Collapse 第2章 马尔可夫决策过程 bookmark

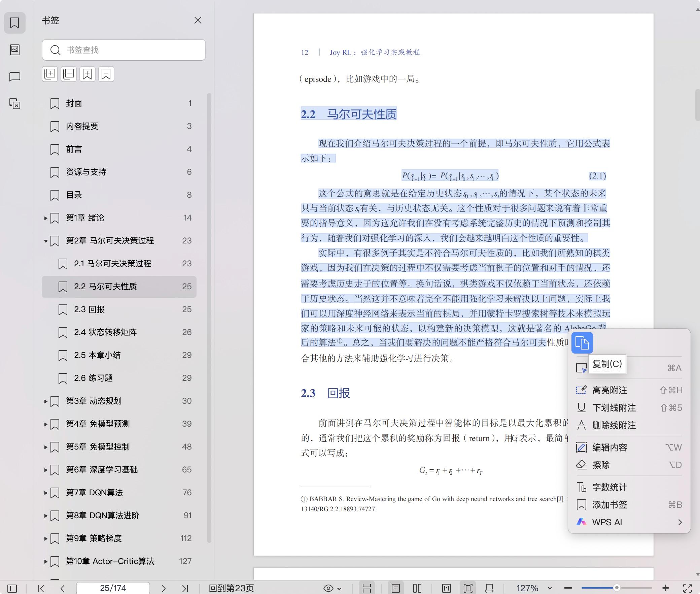[x=46, y=241]
